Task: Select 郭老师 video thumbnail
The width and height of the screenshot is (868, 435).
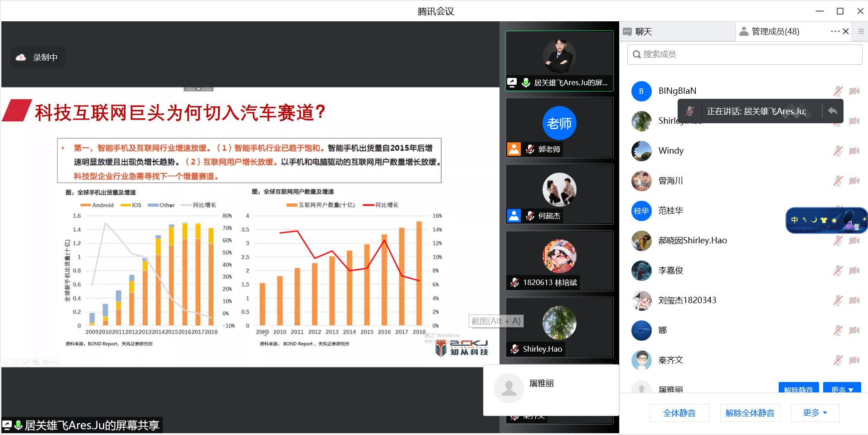Action: coord(559,128)
